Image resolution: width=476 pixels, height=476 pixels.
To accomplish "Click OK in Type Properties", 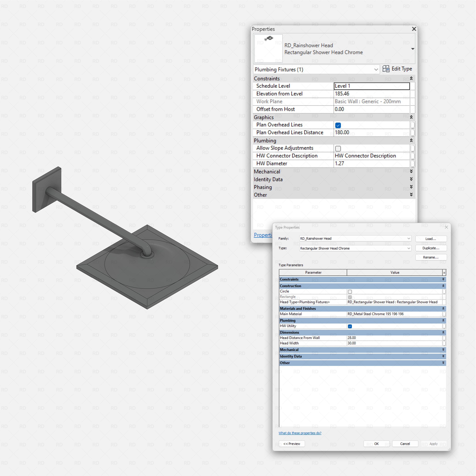I will coord(376,444).
